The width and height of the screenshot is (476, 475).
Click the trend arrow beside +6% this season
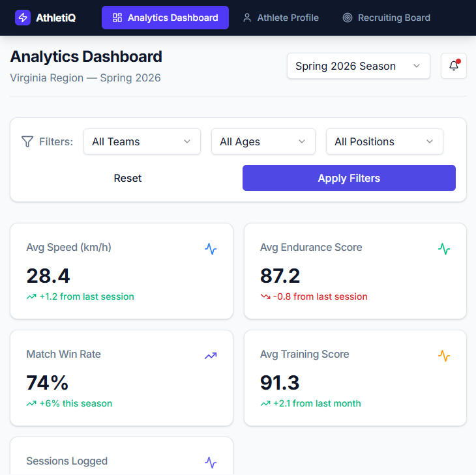click(x=31, y=403)
